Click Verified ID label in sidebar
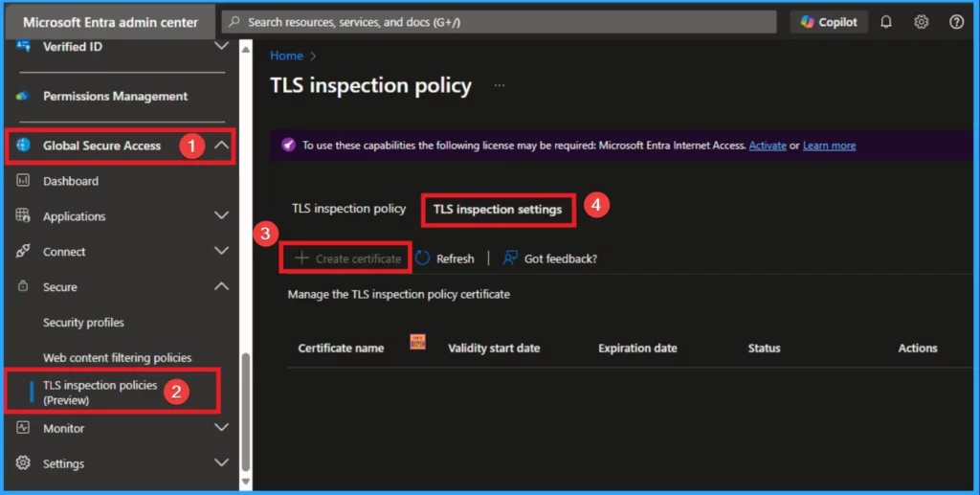Viewport: 980px width, 495px height. point(73,46)
